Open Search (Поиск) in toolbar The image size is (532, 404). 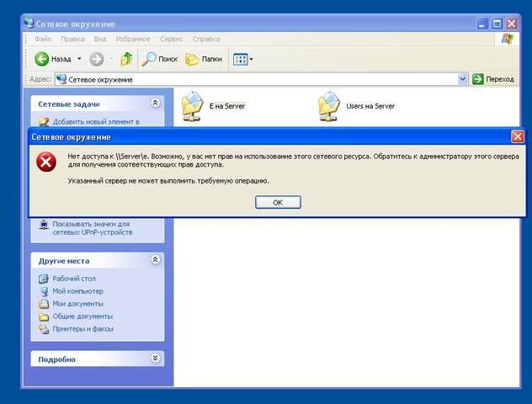160,59
